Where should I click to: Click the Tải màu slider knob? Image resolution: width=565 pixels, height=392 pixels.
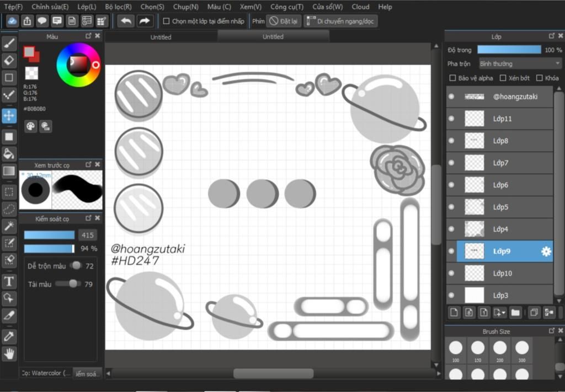pyautogui.click(x=73, y=283)
